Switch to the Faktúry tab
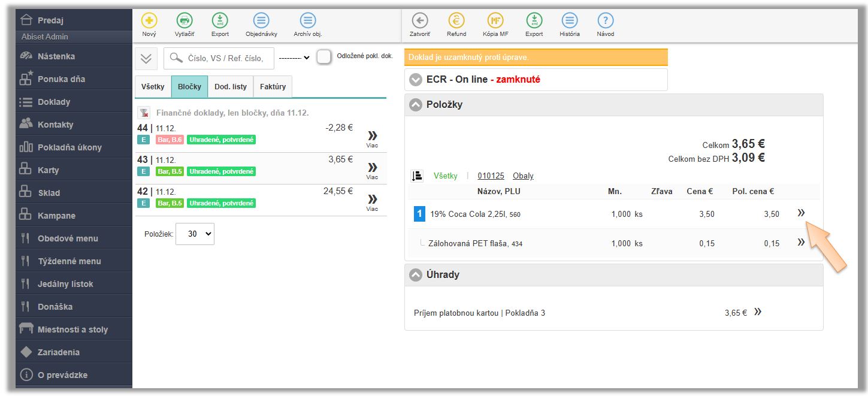This screenshot has height=396, width=868. [273, 87]
